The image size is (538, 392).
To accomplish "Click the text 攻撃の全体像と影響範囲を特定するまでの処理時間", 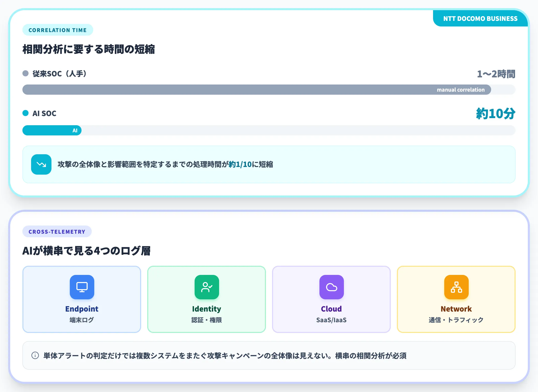I will pyautogui.click(x=140, y=164).
